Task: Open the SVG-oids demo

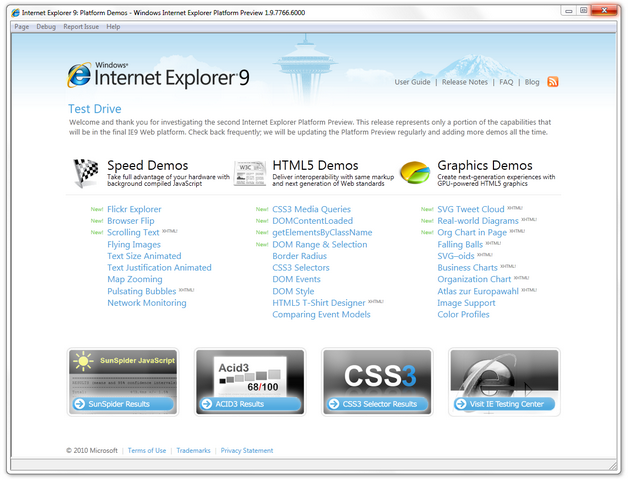Action: pyautogui.click(x=456, y=256)
